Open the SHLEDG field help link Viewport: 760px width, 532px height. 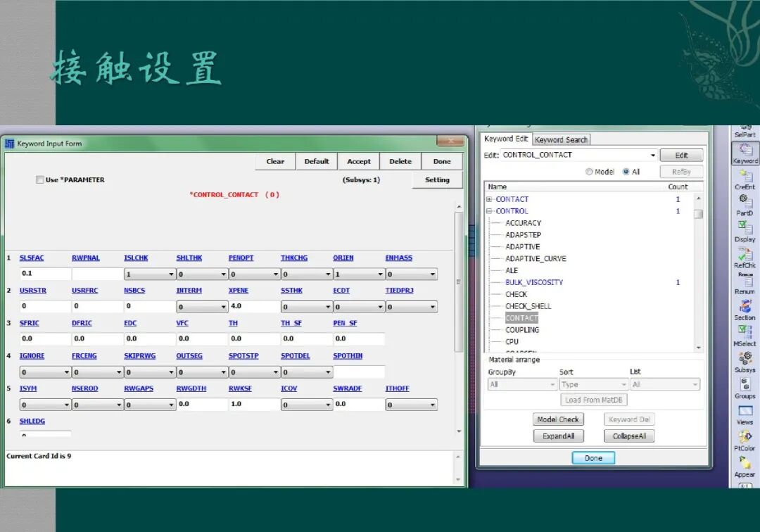[32, 421]
